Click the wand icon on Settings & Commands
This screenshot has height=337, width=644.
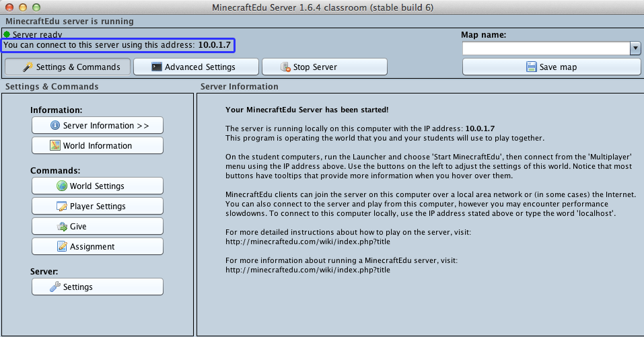[x=28, y=67]
